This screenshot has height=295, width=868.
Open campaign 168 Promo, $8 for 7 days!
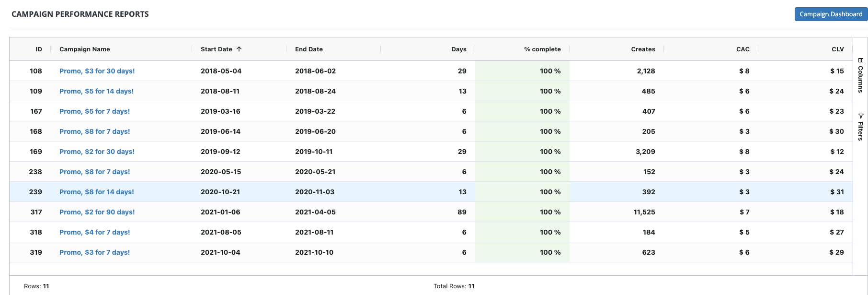[x=94, y=131]
